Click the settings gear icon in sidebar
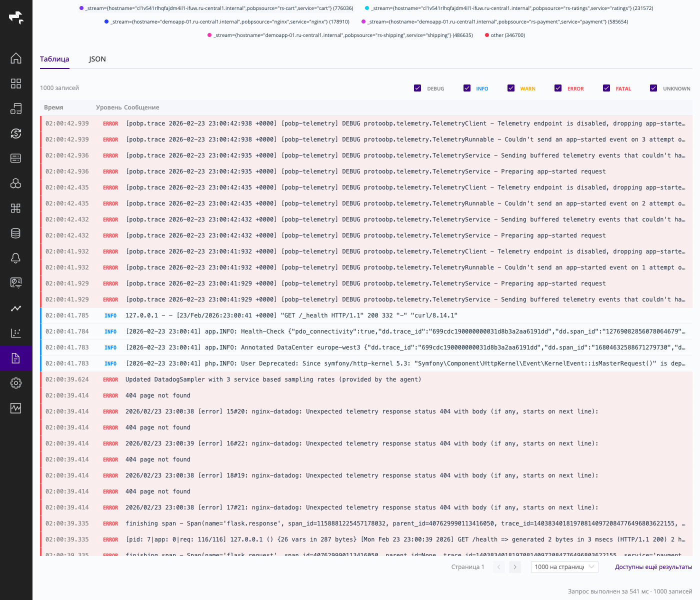 (x=16, y=383)
